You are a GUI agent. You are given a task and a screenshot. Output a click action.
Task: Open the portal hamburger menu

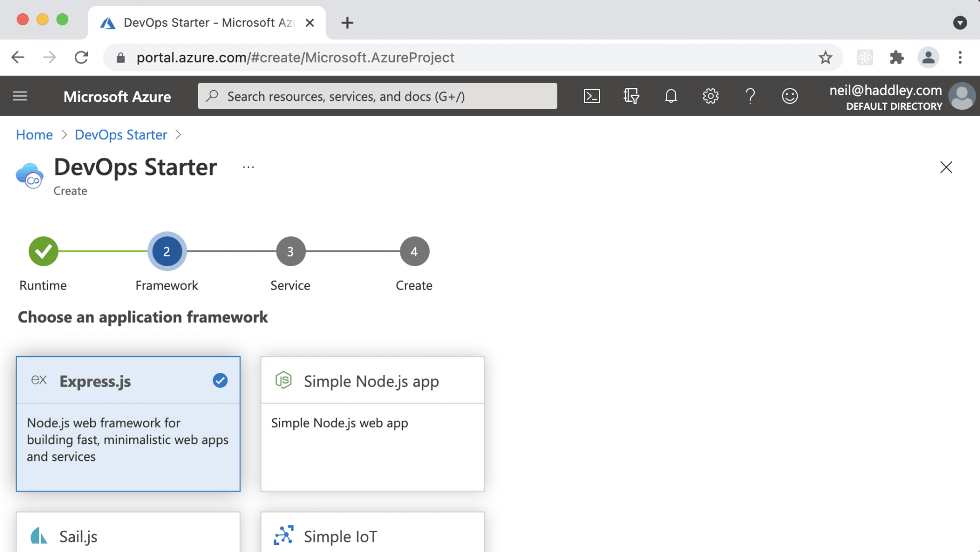click(x=20, y=96)
